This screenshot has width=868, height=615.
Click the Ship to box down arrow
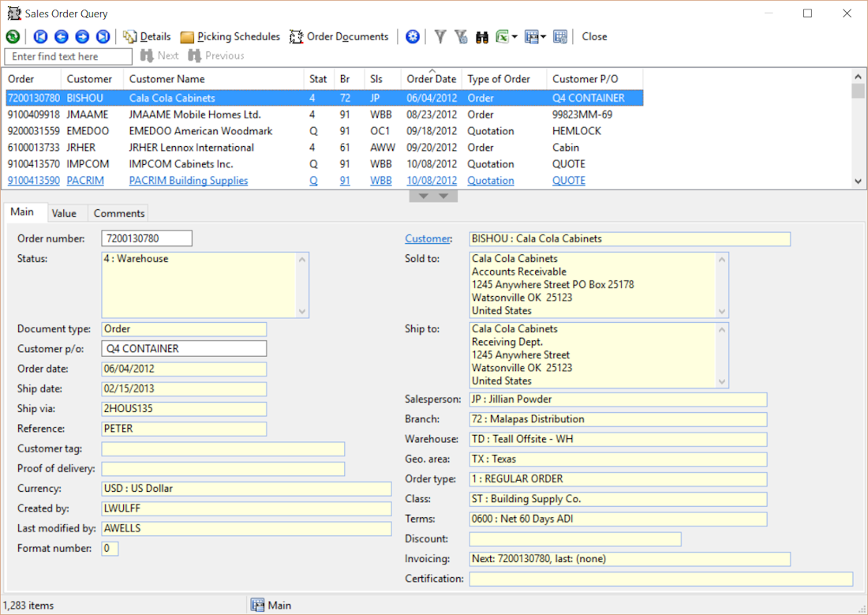coord(722,381)
